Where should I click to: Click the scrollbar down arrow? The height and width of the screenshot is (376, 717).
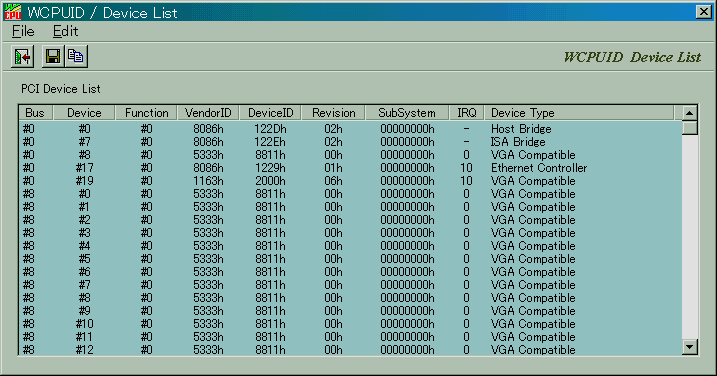pos(690,347)
